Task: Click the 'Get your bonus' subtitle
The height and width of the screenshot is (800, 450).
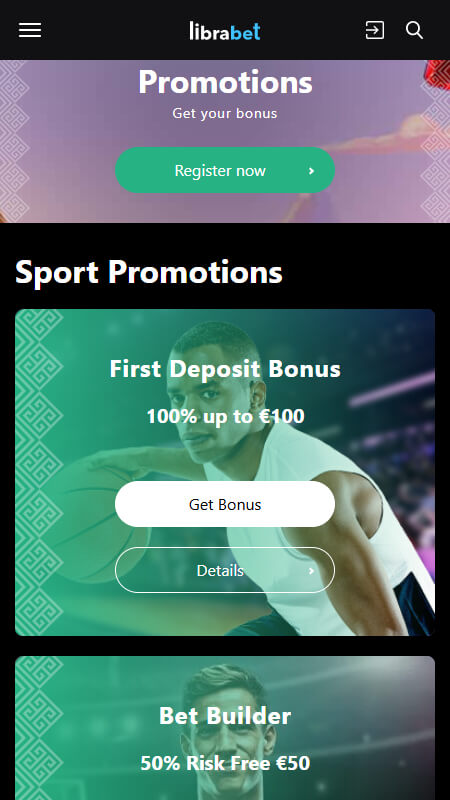Action: pyautogui.click(x=224, y=113)
